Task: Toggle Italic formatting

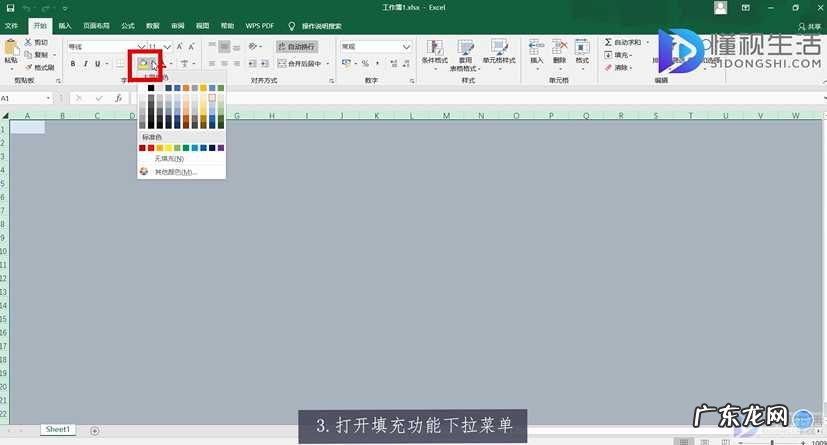Action: point(85,64)
